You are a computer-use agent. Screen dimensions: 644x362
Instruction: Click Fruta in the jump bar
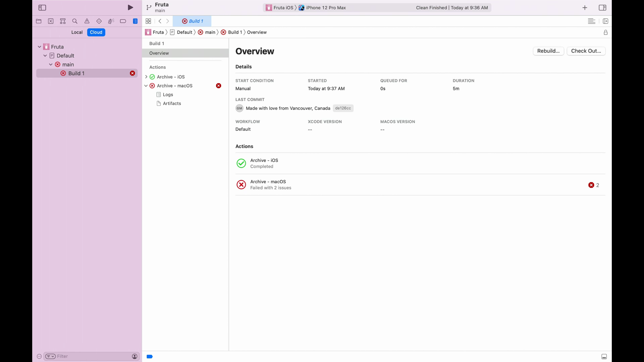[155, 32]
